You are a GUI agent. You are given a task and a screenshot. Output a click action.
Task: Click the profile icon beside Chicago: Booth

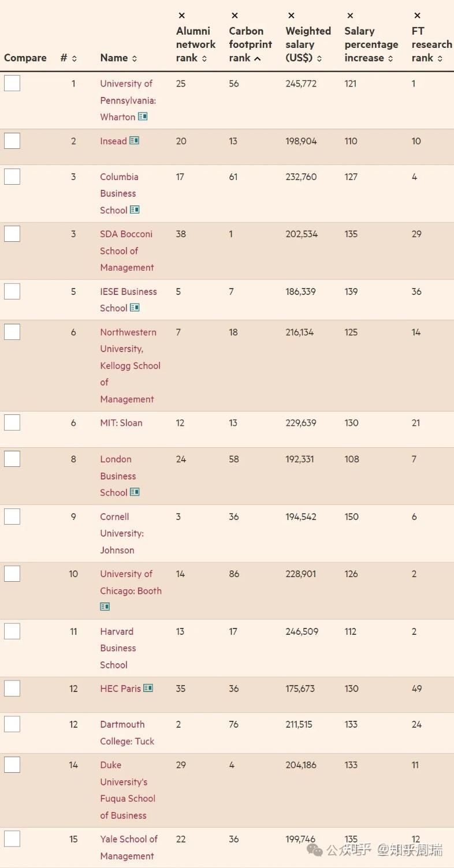click(x=105, y=607)
